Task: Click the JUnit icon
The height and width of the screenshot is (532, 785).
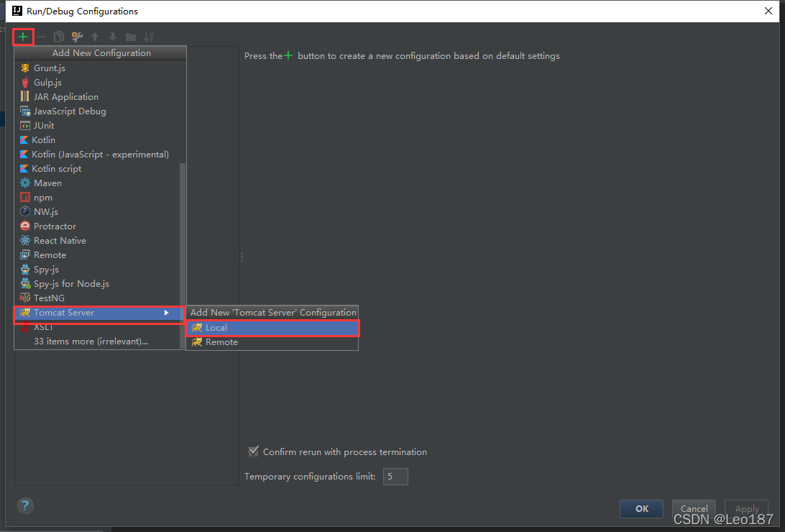Action: pyautogui.click(x=25, y=126)
